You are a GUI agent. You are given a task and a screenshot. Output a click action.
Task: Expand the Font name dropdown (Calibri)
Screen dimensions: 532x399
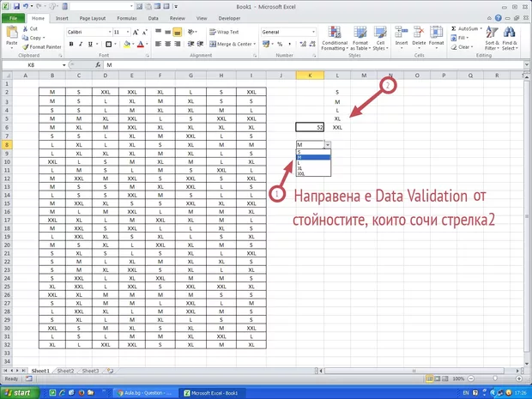(107, 32)
